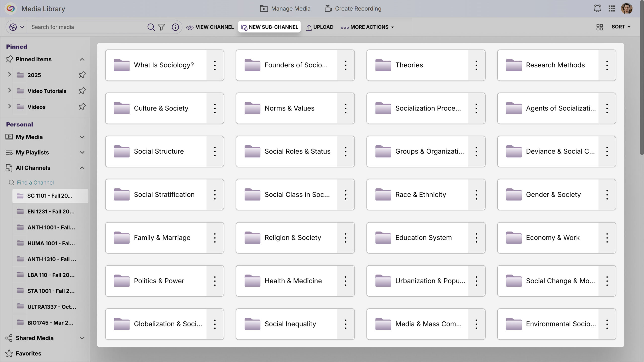Viewport: 644px width, 362px height.
Task: Toggle pin on Video Tutorials folder
Action: point(82,91)
